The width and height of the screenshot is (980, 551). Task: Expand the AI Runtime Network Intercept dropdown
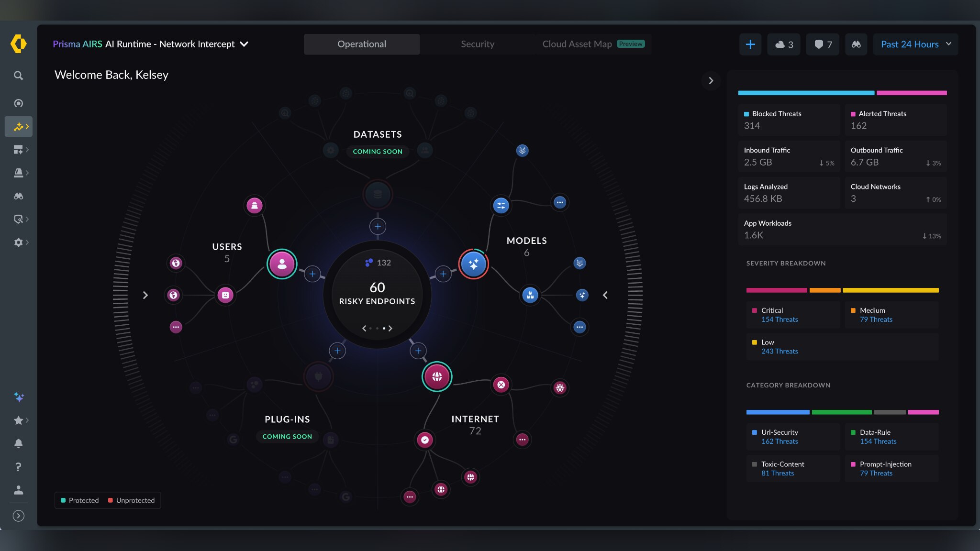pyautogui.click(x=244, y=44)
